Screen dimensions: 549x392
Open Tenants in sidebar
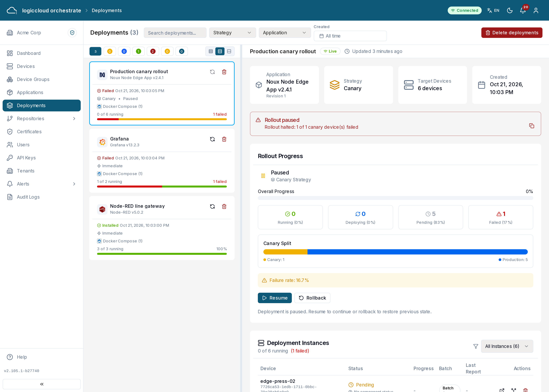click(42, 171)
